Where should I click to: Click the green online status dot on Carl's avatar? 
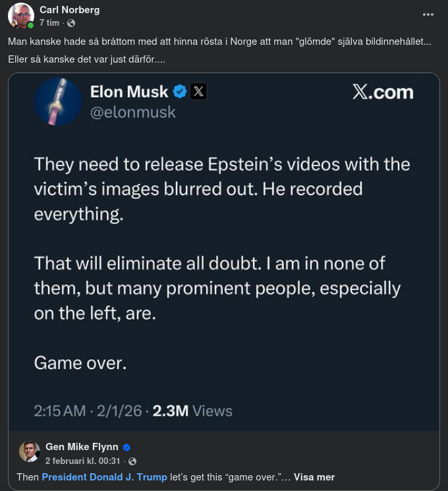tap(30, 25)
